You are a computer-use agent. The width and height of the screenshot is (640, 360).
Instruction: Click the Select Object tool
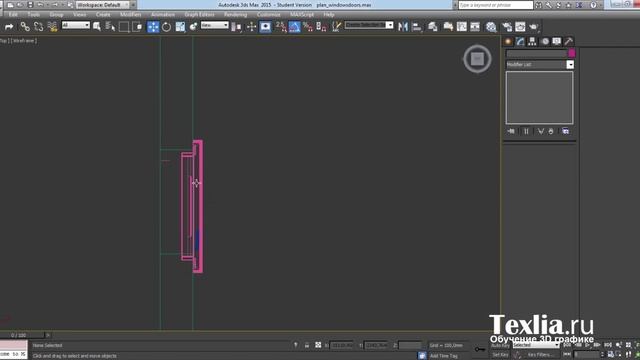pyautogui.click(x=97, y=27)
